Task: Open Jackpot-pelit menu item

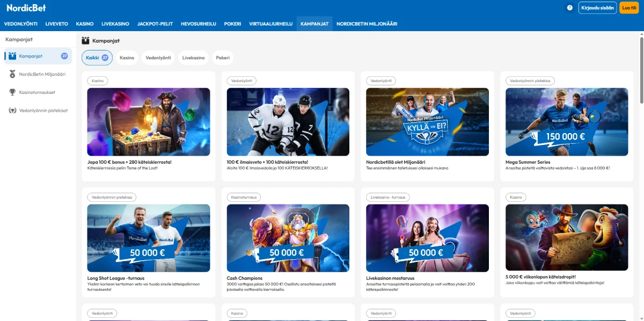Action: tap(155, 24)
